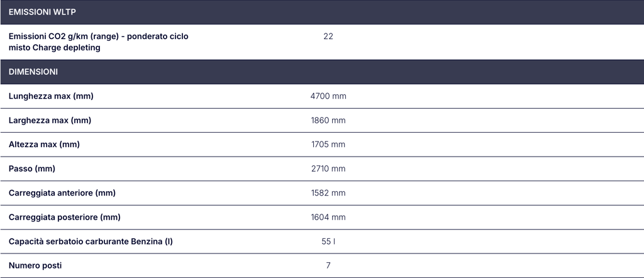Click the 1860 mm width value
644x278 pixels.
pyautogui.click(x=328, y=120)
